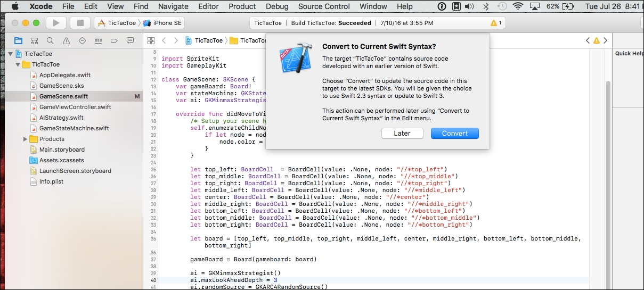Show the Issue navigator
This screenshot has height=290, width=644.
[66, 41]
